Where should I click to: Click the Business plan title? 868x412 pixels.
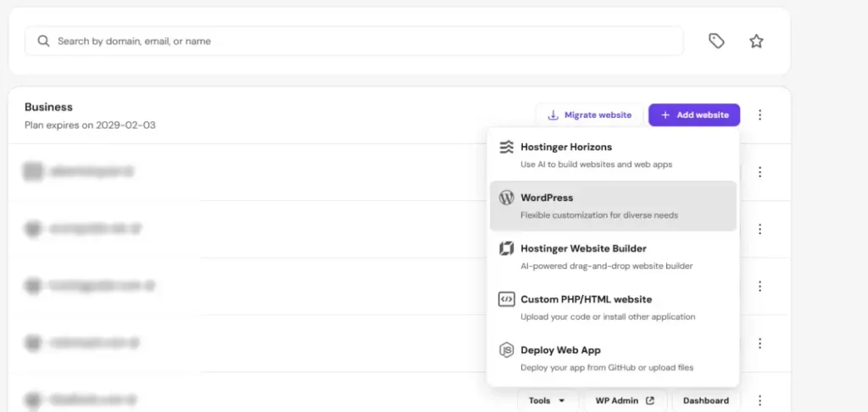48,107
